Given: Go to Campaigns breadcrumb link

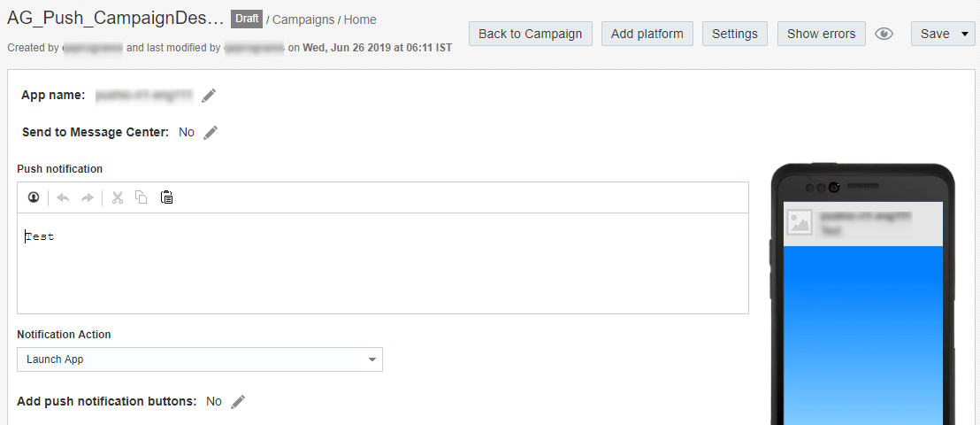Looking at the screenshot, I should [x=303, y=19].
